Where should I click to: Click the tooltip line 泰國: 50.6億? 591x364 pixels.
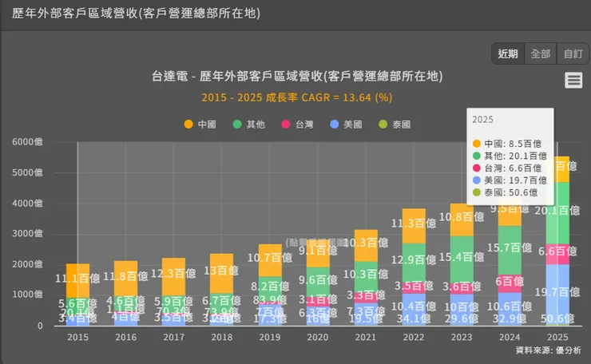(505, 192)
